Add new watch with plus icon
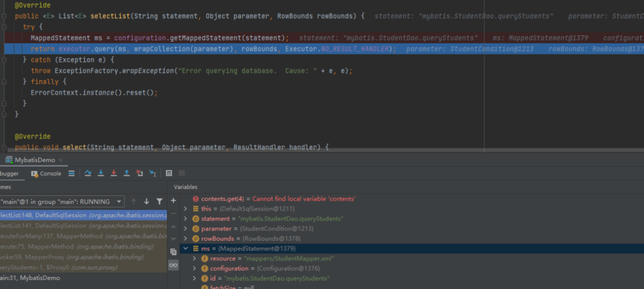The height and width of the screenshot is (289, 644). [x=174, y=201]
